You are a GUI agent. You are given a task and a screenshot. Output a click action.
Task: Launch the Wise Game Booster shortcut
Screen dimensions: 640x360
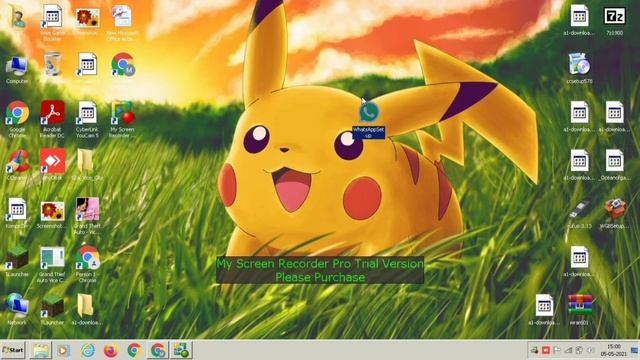tap(52, 22)
